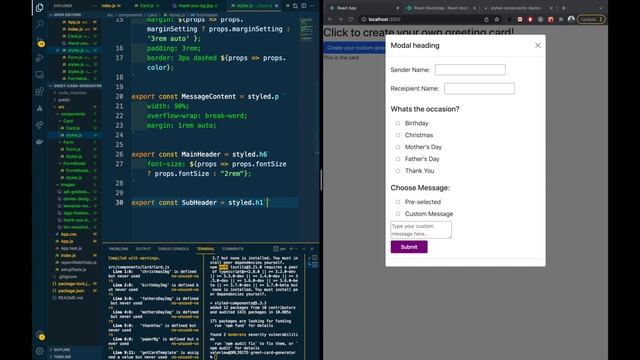Image resolution: width=640 pixels, height=360 pixels.
Task: Click the site info icon beside localhost
Action: [x=363, y=19]
